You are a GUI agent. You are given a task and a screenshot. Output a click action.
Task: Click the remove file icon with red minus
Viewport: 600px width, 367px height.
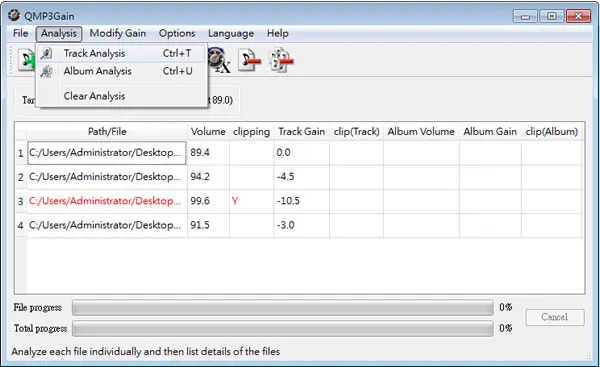[x=249, y=60]
